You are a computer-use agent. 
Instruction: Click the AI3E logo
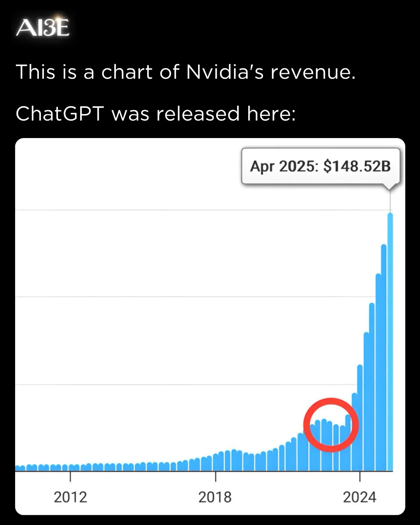click(43, 27)
